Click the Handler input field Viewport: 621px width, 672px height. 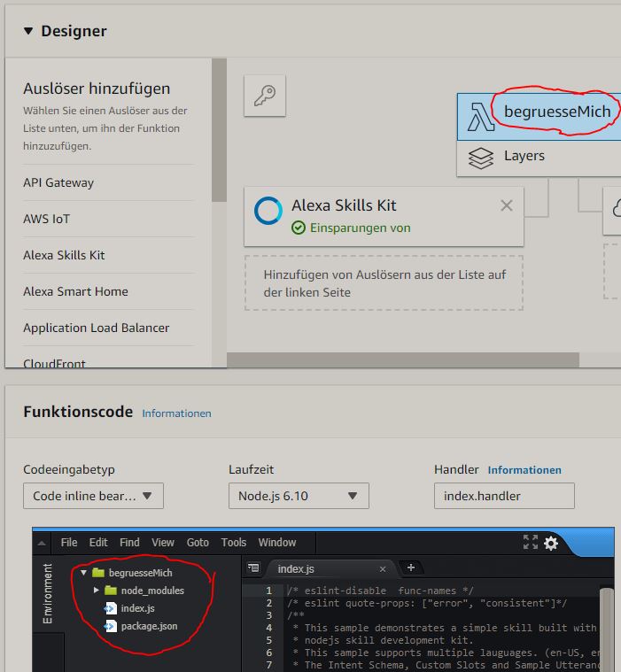point(503,496)
